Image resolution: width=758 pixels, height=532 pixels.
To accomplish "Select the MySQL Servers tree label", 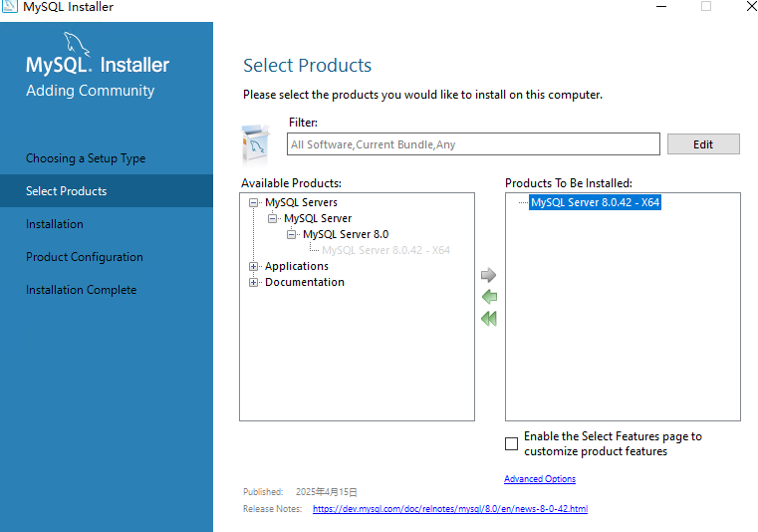I will pyautogui.click(x=301, y=202).
